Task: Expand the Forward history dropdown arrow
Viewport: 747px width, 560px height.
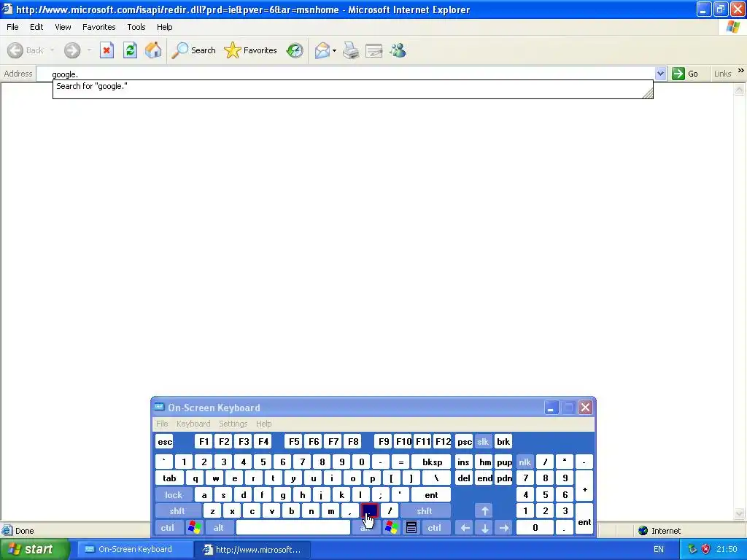Action: tap(88, 50)
